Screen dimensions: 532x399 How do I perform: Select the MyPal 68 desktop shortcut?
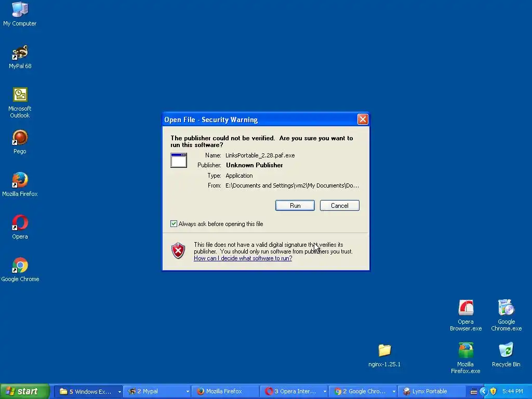click(20, 56)
